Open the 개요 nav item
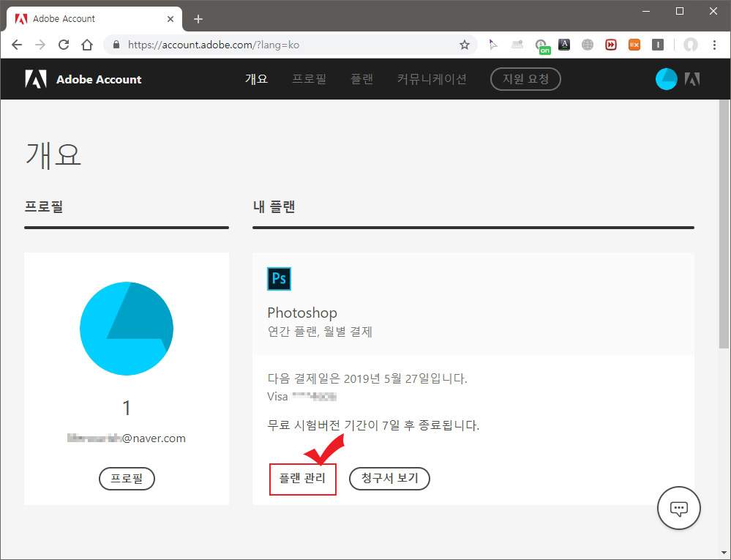 256,79
